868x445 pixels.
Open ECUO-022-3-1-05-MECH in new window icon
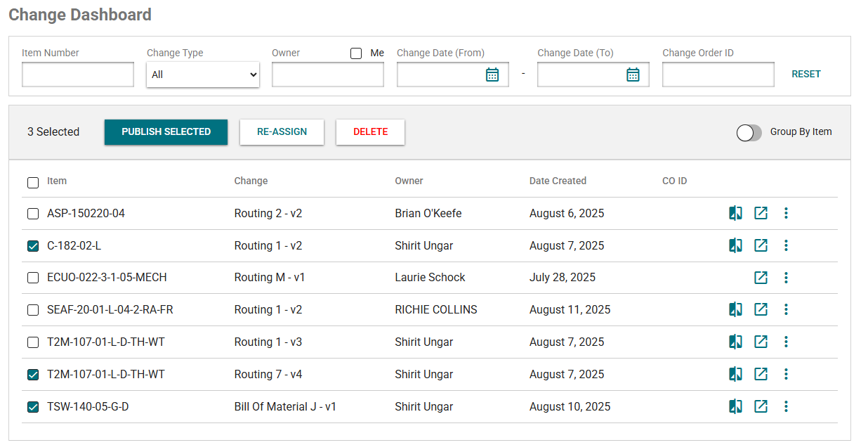(761, 278)
